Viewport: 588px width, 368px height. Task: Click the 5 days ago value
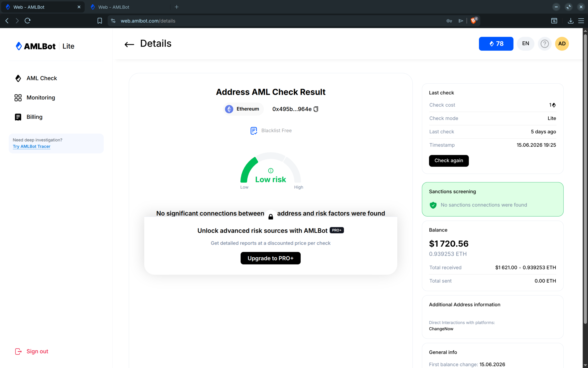pos(543,132)
